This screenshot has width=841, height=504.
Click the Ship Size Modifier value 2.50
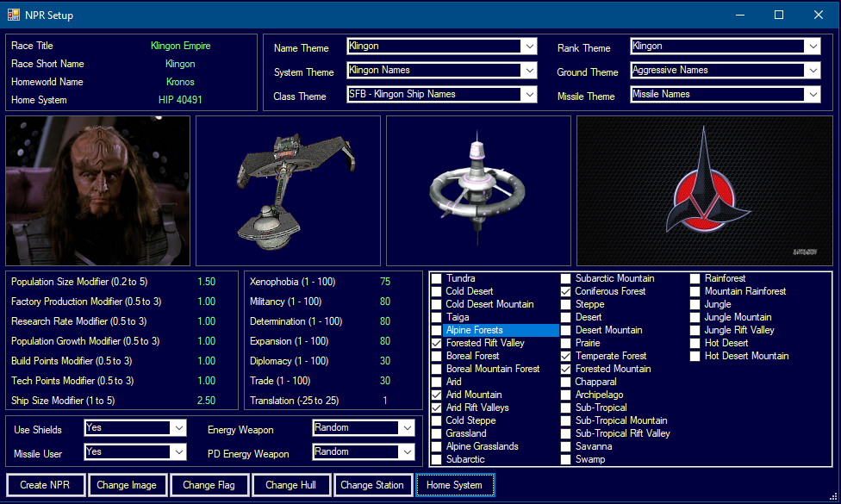[207, 401]
